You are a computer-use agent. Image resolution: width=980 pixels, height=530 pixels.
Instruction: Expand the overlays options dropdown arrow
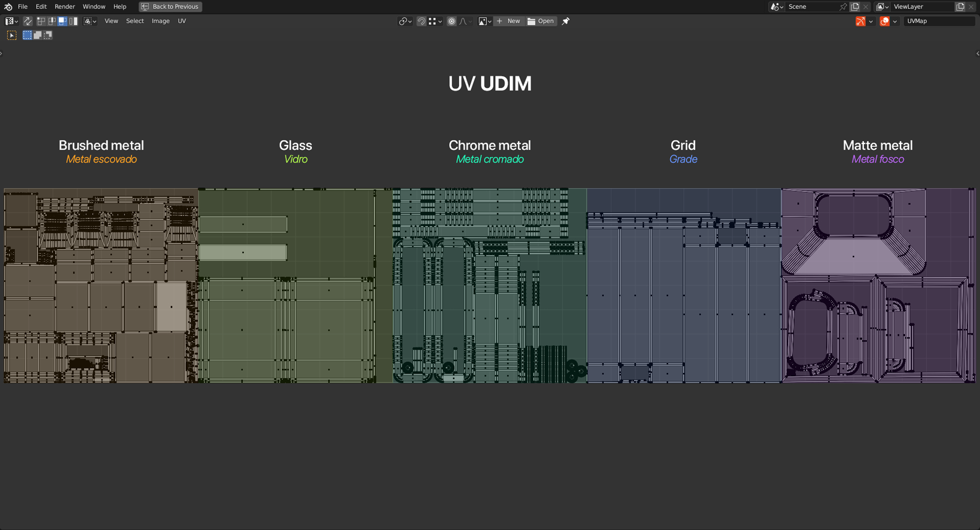point(895,21)
